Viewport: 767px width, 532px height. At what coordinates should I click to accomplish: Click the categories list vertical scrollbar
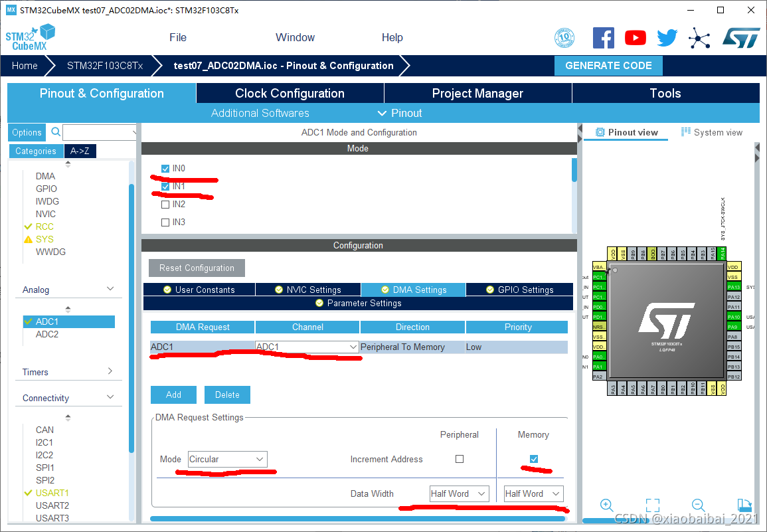pyautogui.click(x=131, y=318)
